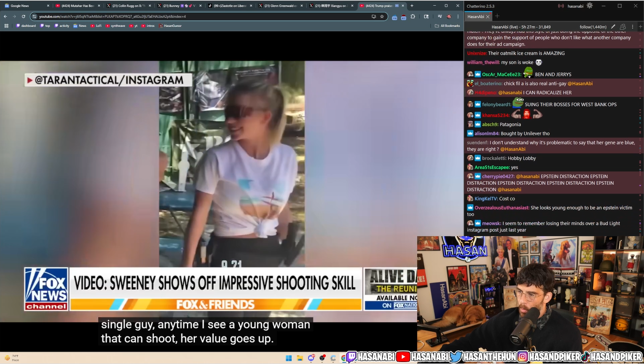
Task: Bookmark this page with the star icon
Action: pyautogui.click(x=382, y=16)
